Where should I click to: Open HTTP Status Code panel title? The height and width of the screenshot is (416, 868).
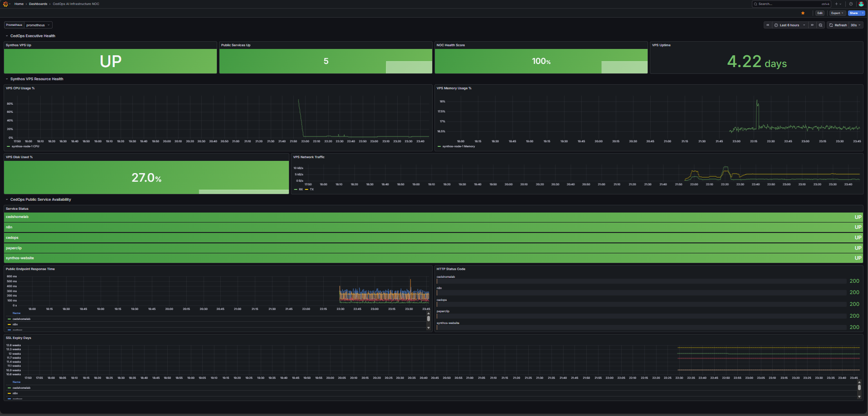451,269
